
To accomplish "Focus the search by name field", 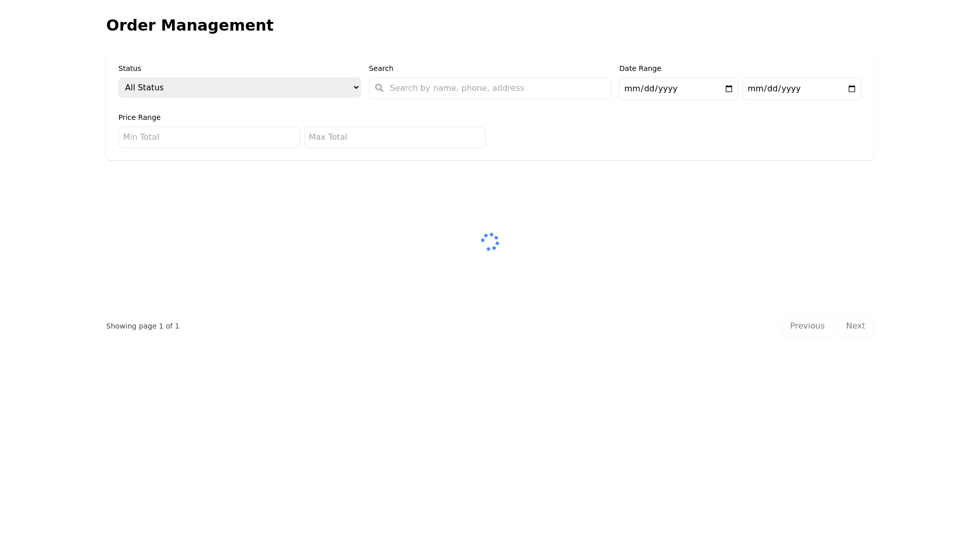I will pyautogui.click(x=498, y=88).
